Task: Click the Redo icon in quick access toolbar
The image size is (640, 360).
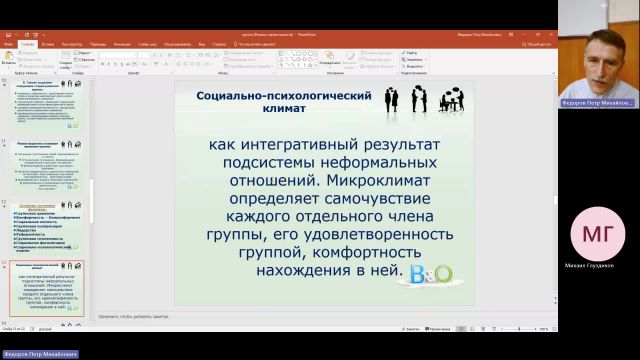Action: click(x=27, y=35)
